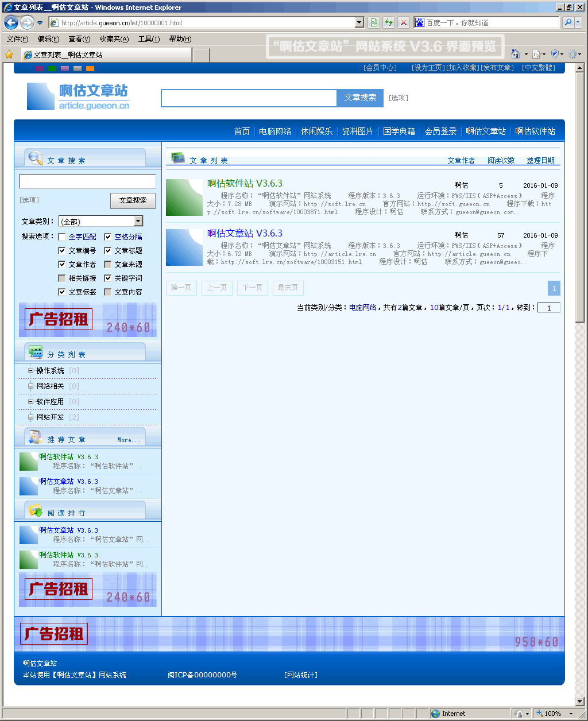The height and width of the screenshot is (721, 588).
Task: Uncheck the 文章标题 search option
Action: 108,251
